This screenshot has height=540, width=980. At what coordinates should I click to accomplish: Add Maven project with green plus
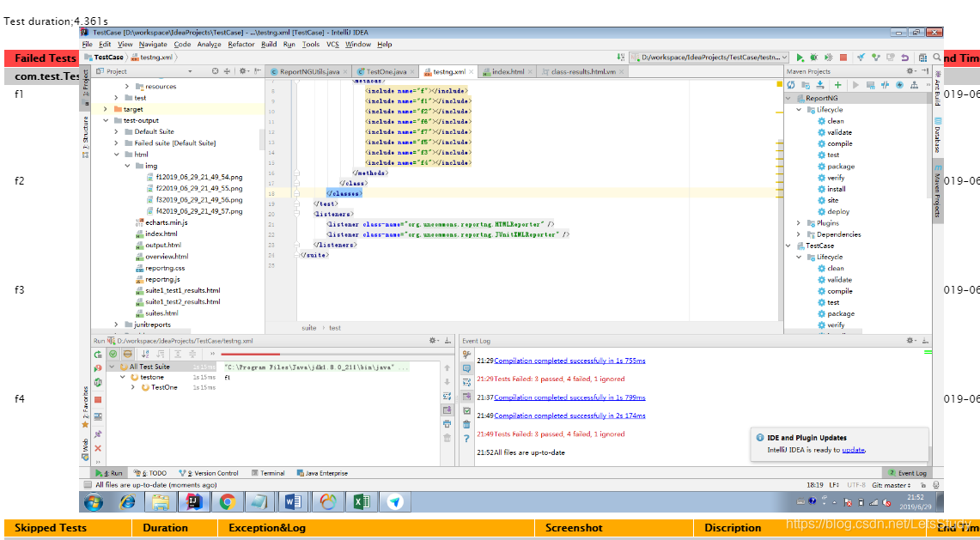point(837,85)
